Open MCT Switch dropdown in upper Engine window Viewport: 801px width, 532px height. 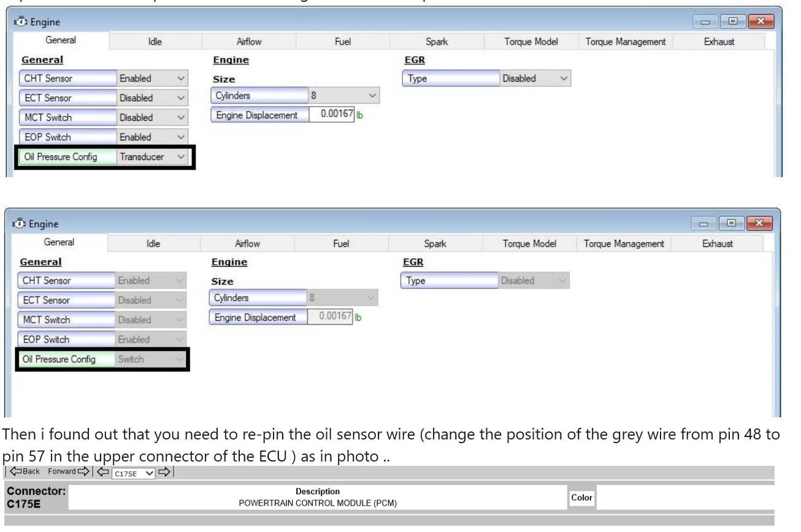[x=152, y=118]
